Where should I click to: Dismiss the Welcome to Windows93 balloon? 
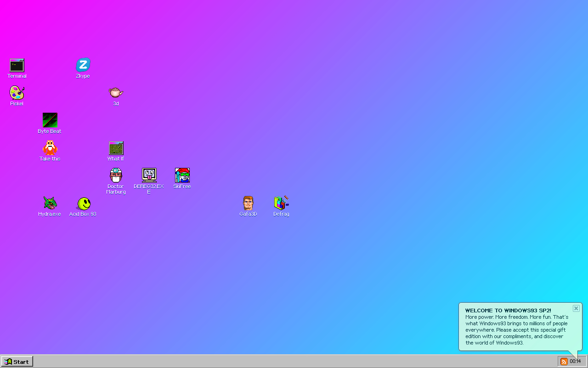coord(576,308)
